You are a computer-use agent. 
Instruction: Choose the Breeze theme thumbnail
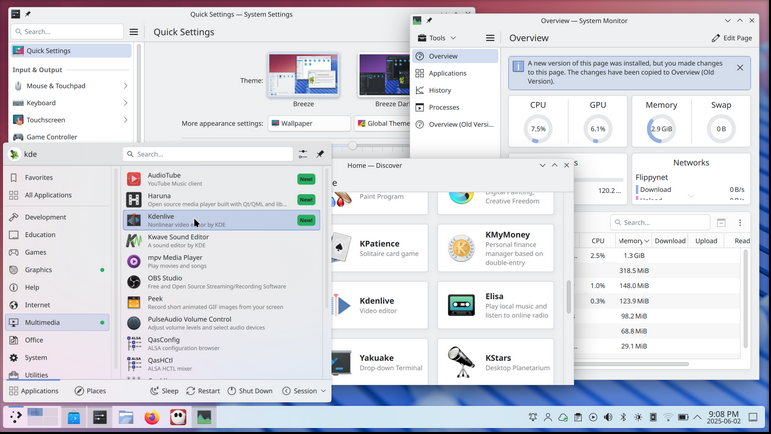pos(303,75)
